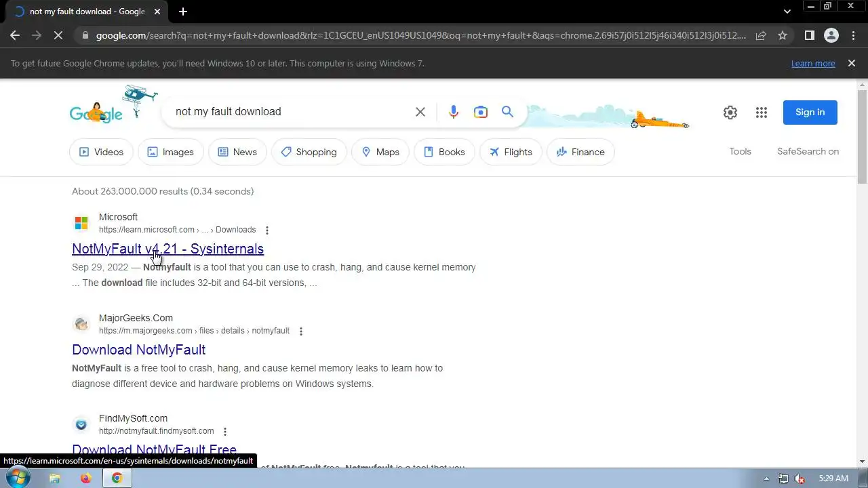Open options for Microsoft result
This screenshot has height=488, width=868.
(267, 230)
